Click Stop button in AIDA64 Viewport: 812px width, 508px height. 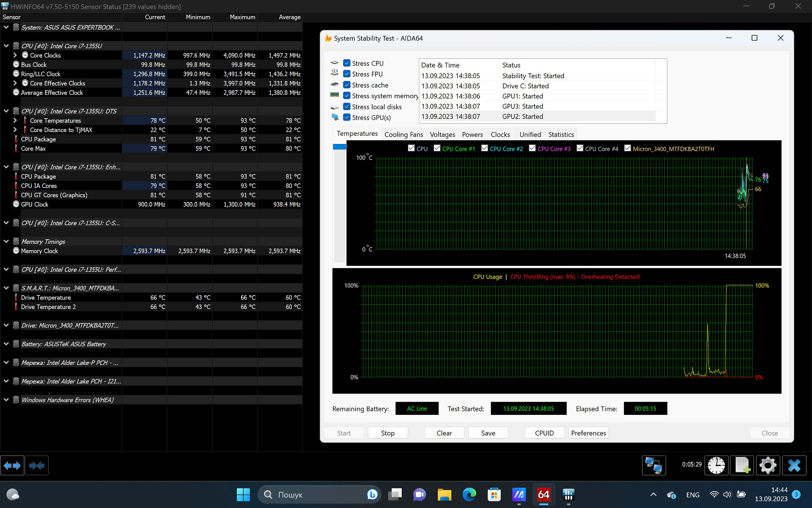(x=388, y=433)
